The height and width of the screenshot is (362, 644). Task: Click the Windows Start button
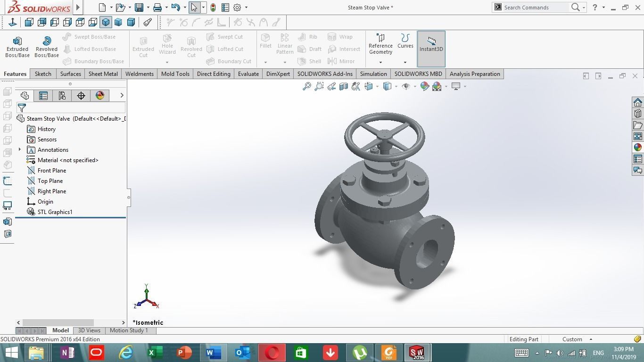tap(11, 353)
